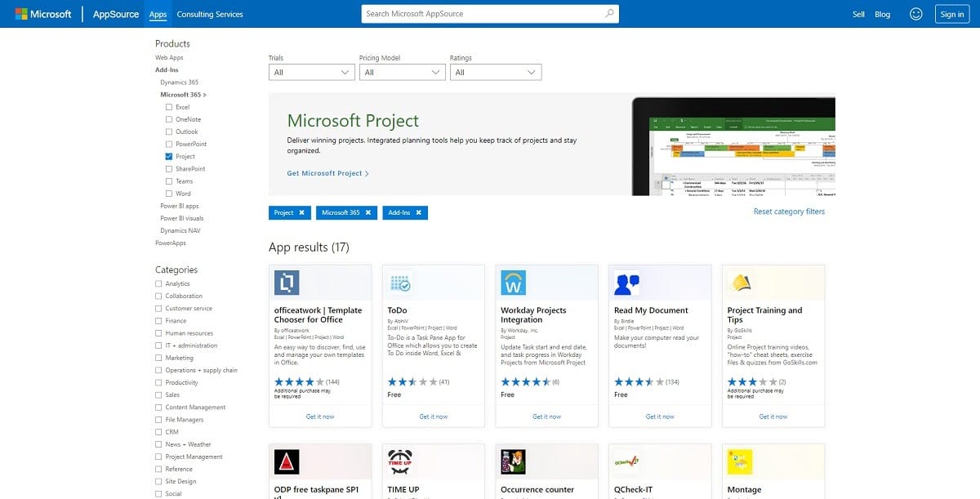The height and width of the screenshot is (499, 980).
Task: Open the Pricing Model dropdown
Action: click(402, 72)
